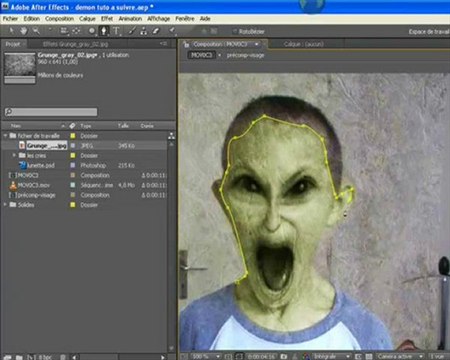This screenshot has height=360, width=450.
Task: Select the Puppet Pin tool
Action: pos(172,31)
